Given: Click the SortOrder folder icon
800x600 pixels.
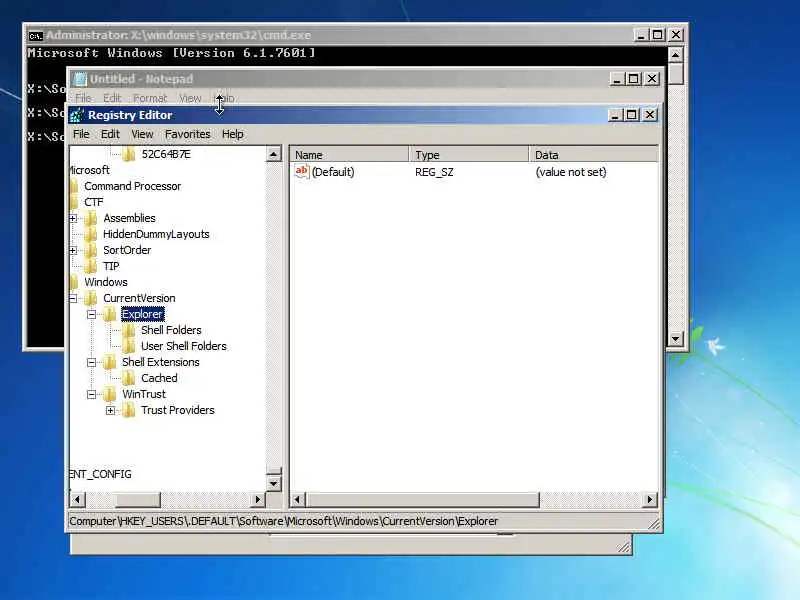Looking at the screenshot, I should [x=91, y=251].
